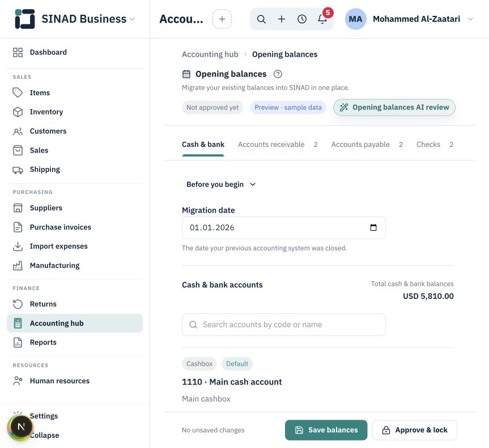Click the plus quick-create icon in the toolbar
This screenshot has width=489, height=448.
pyautogui.click(x=282, y=19)
